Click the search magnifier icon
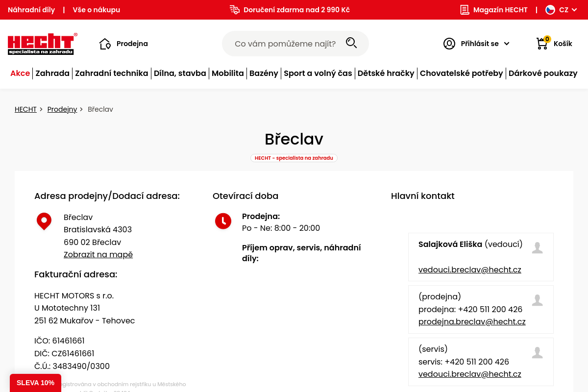Viewport: 588px width, 392px height. pos(351,43)
